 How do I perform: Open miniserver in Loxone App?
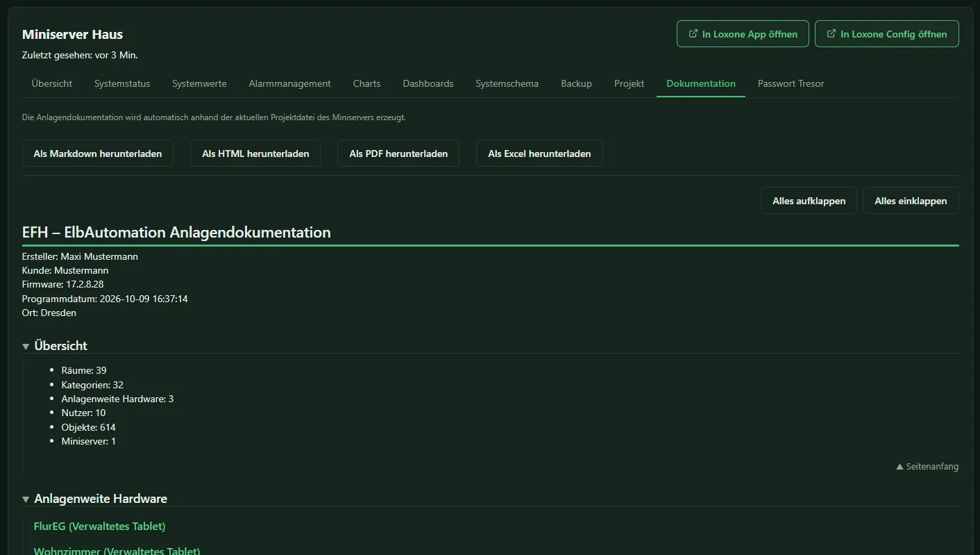click(743, 34)
